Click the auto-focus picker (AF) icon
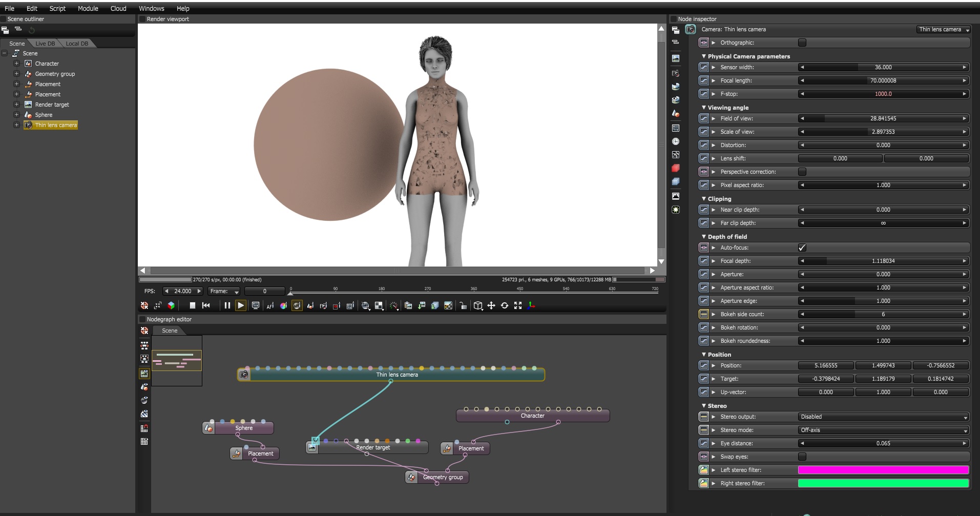This screenshot has width=980, height=516. 270,305
